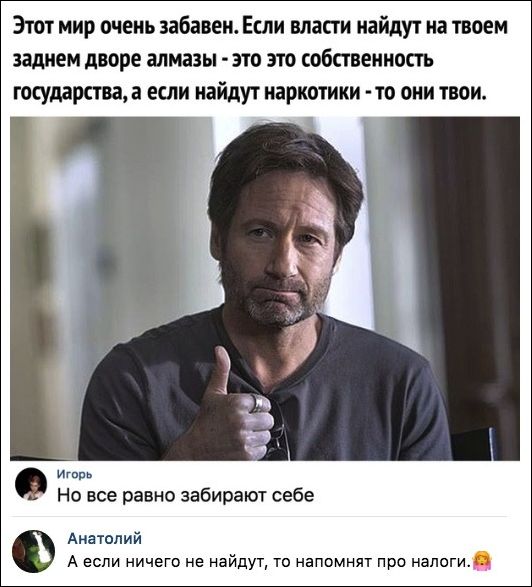Click the commenter name Анатолий

(x=105, y=538)
